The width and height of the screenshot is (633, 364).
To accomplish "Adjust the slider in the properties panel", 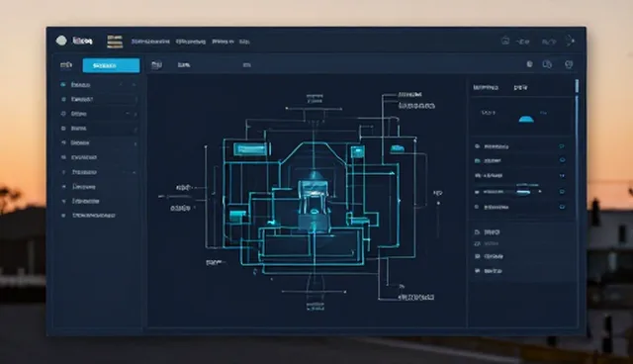I will point(523,192).
